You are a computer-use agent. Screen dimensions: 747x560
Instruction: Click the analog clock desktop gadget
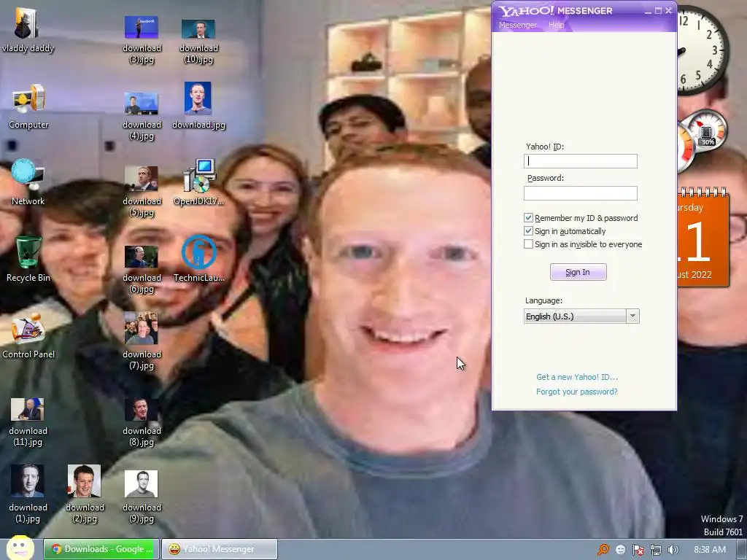click(x=703, y=50)
